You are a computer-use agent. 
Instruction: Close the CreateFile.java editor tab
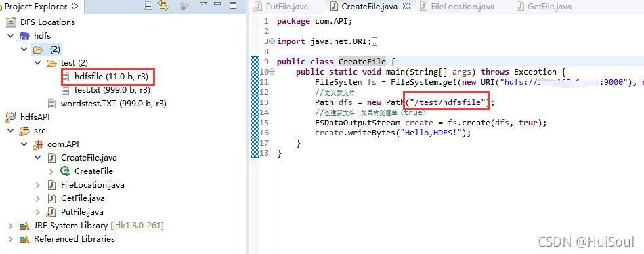(x=406, y=7)
